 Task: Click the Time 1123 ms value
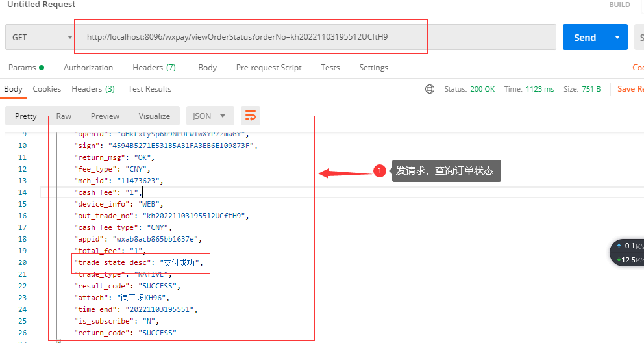[x=539, y=89]
